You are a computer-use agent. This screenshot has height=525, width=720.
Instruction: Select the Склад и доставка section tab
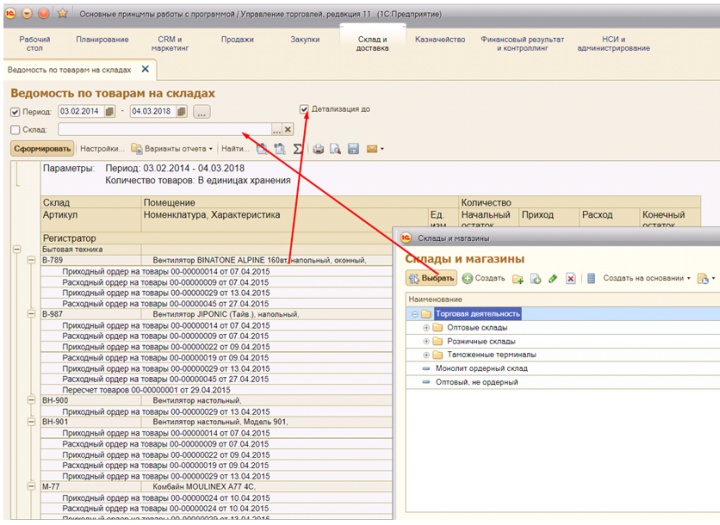[x=372, y=44]
